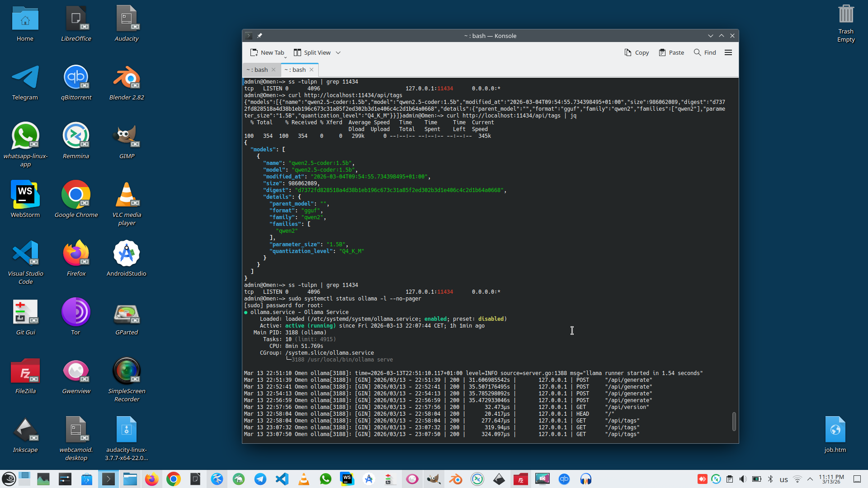Click the clock showing 11:11 PM
The image size is (868, 488).
point(831,479)
